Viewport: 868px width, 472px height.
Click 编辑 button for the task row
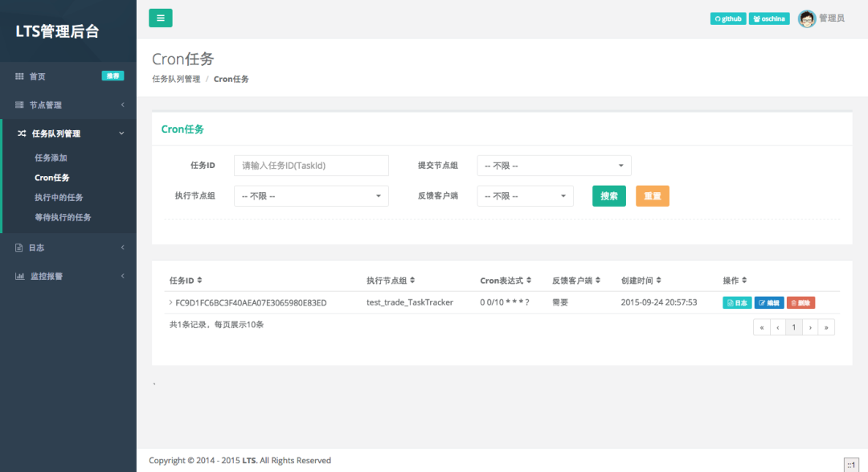point(769,302)
